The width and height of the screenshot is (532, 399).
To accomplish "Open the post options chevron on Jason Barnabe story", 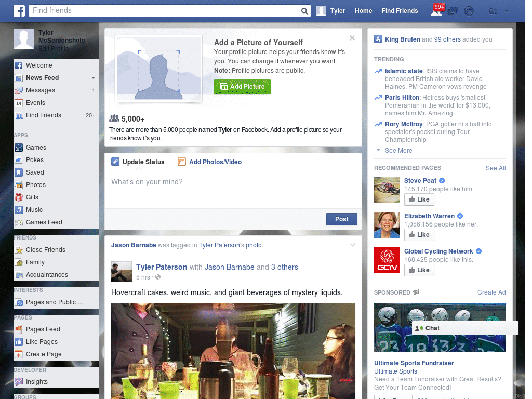I will click(353, 245).
